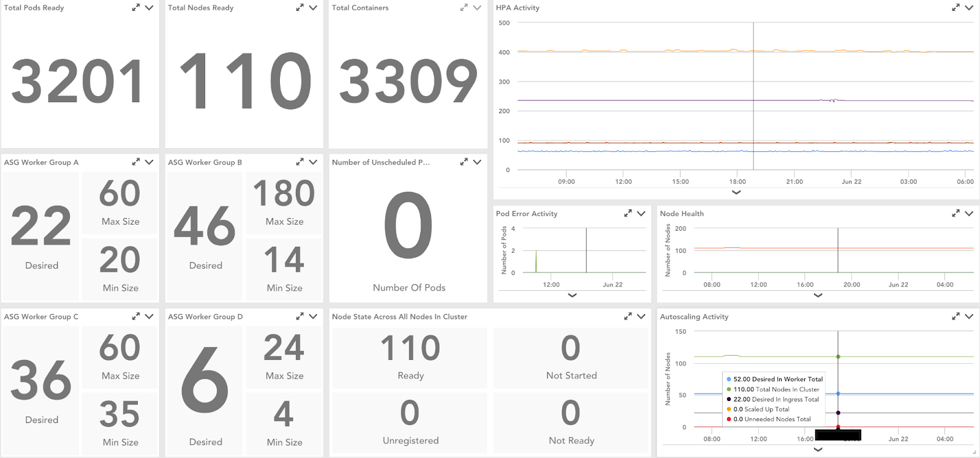The image size is (980, 458).
Task: Maximize the ASG Worker Group A widget
Action: pos(135,162)
